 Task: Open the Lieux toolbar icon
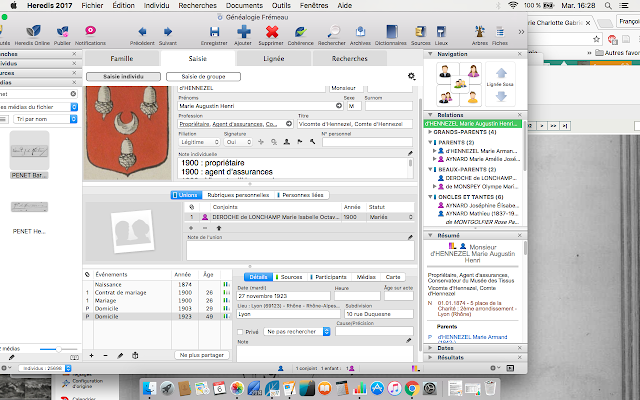(x=441, y=34)
